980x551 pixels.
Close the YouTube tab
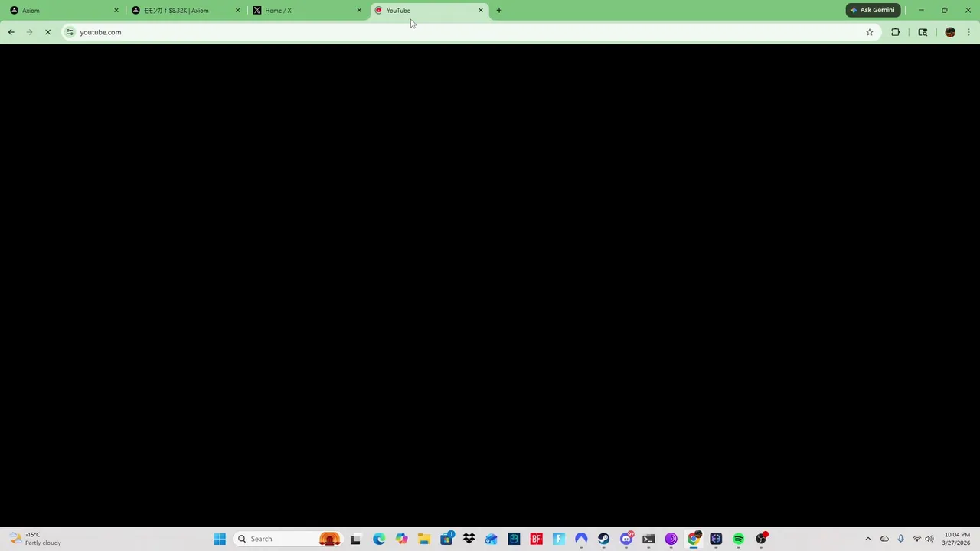[481, 11]
